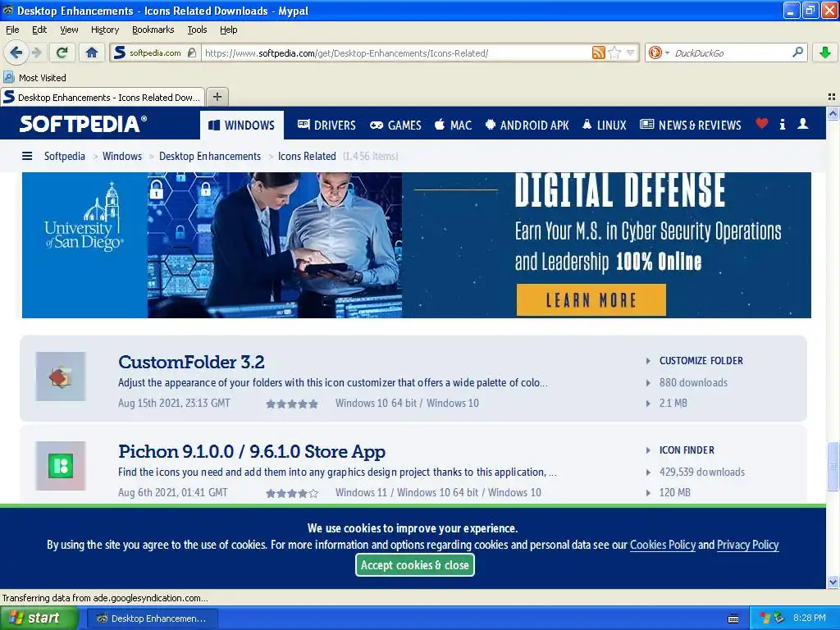Click CustomFolder's five-star rating
The width and height of the screenshot is (840, 630).
click(292, 404)
